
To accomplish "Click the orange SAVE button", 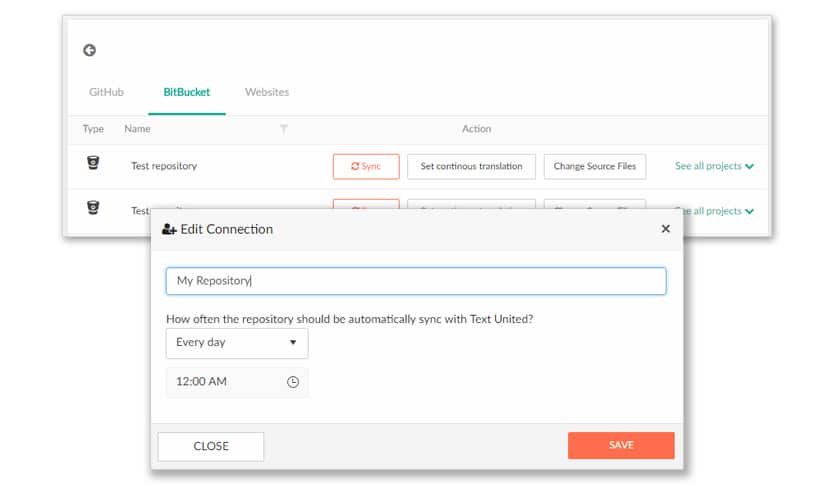I will 621,445.
